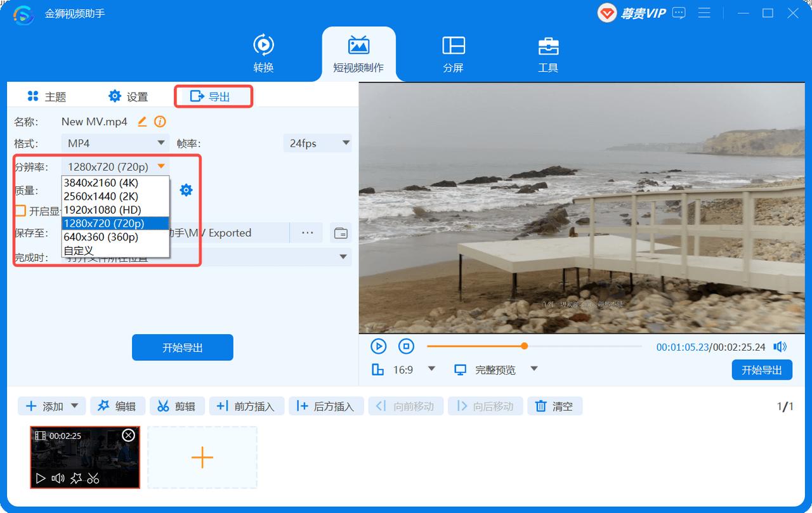
Task: Open the info icon next to the filename
Action: coord(160,121)
